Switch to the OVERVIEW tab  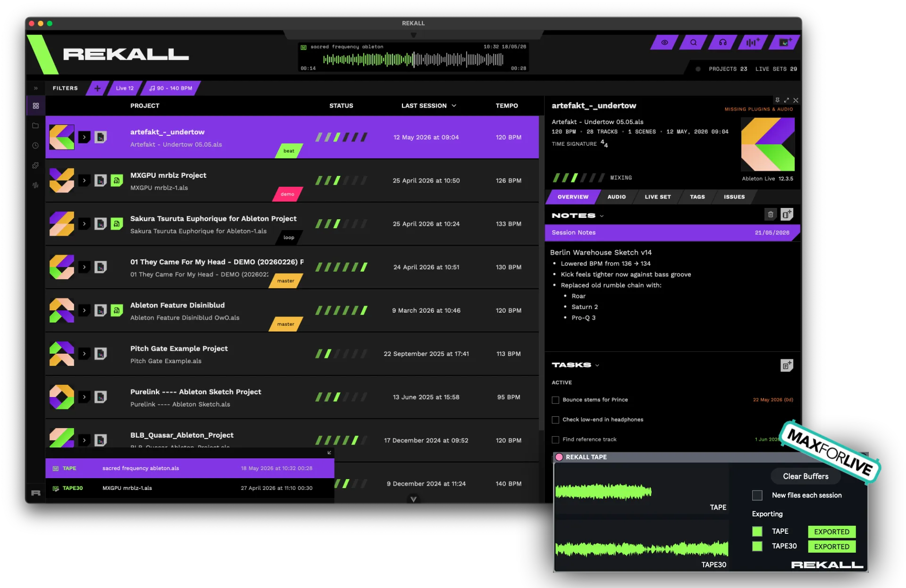573,197
